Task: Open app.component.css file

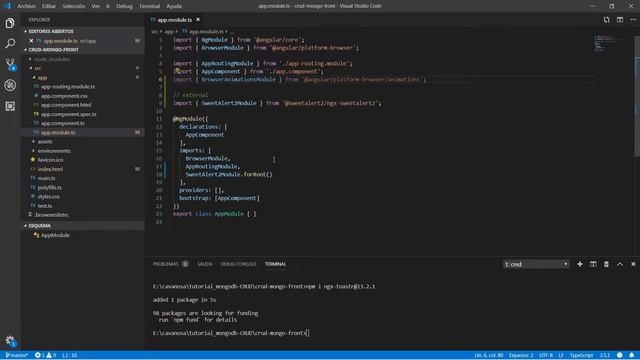Action: 64,96
